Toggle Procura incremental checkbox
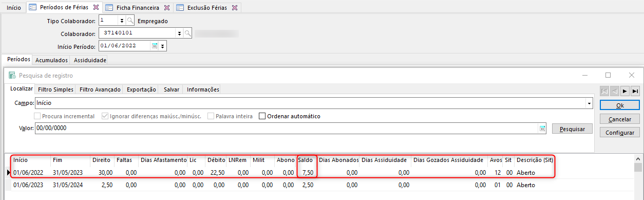The image size is (644, 200). tap(37, 116)
